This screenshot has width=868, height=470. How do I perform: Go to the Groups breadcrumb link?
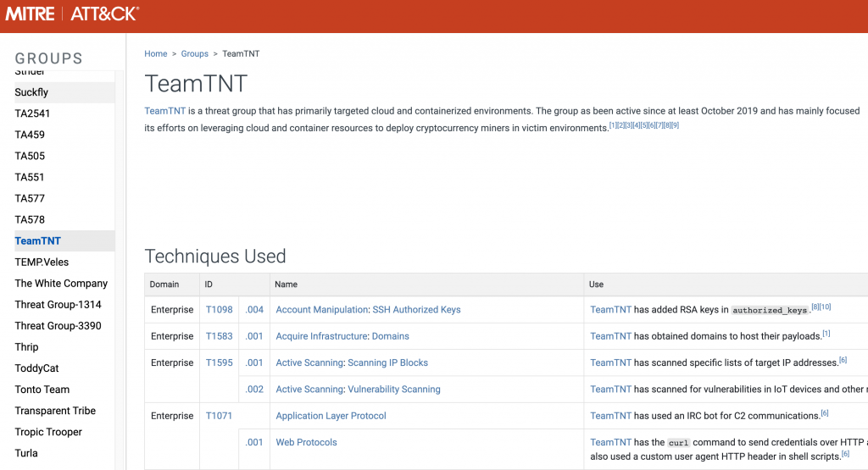click(194, 53)
